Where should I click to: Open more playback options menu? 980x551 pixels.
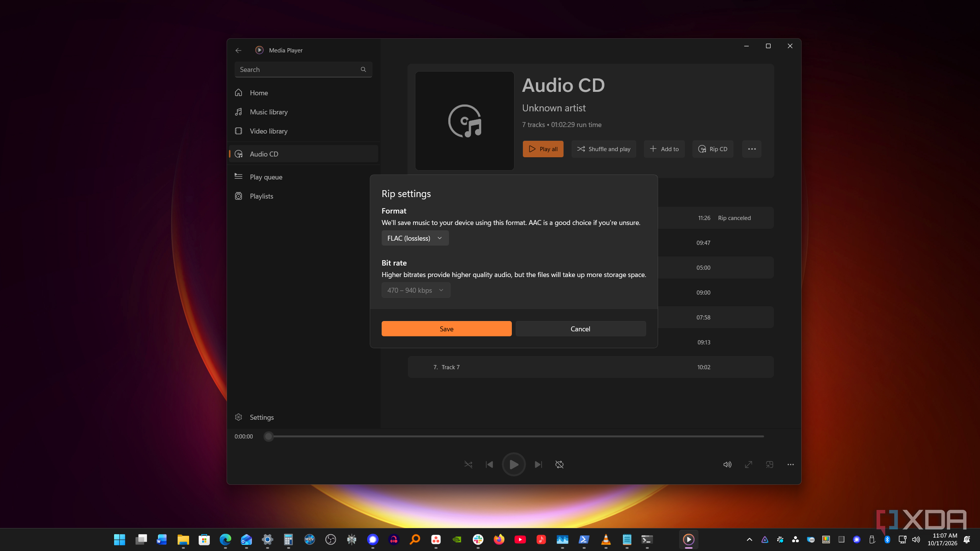click(x=791, y=464)
